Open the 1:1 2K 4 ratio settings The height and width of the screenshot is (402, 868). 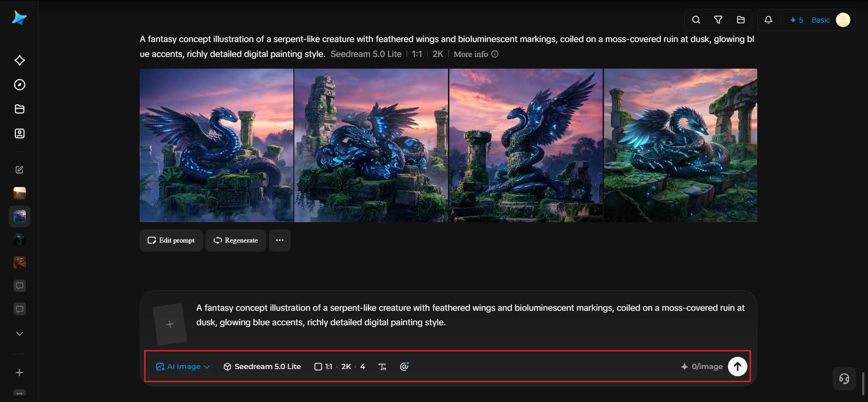[x=340, y=367]
